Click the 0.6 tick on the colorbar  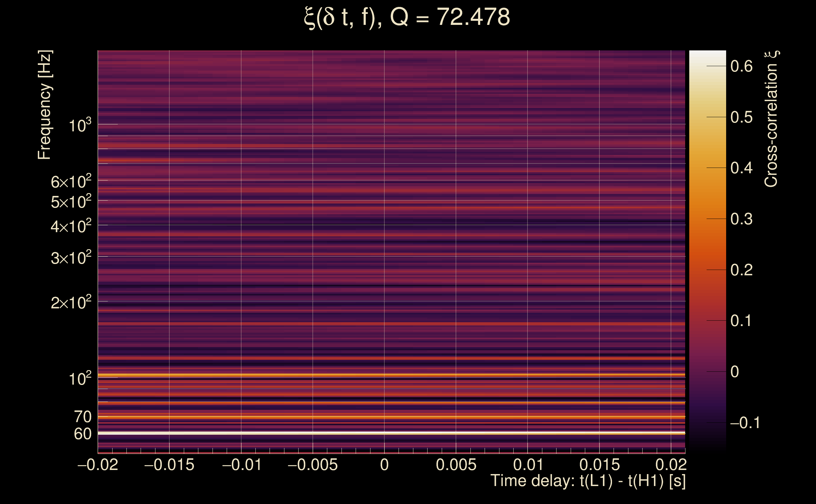(741, 66)
